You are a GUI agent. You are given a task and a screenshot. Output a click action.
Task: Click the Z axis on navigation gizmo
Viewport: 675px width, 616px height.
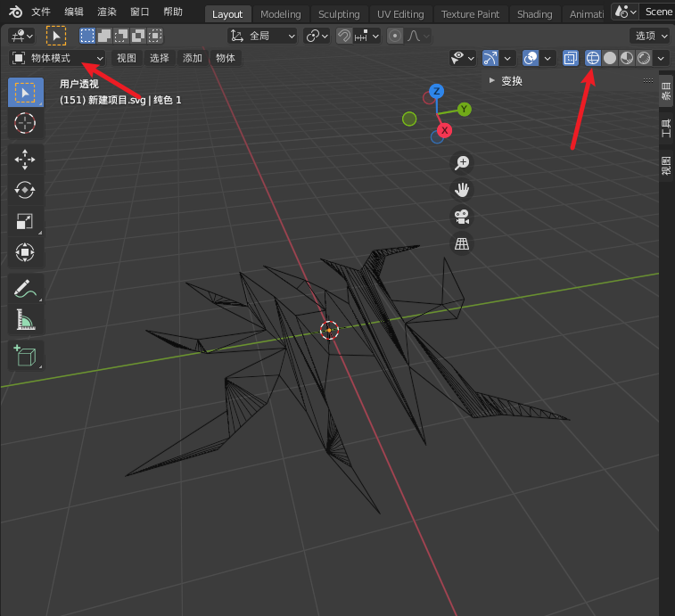click(437, 91)
